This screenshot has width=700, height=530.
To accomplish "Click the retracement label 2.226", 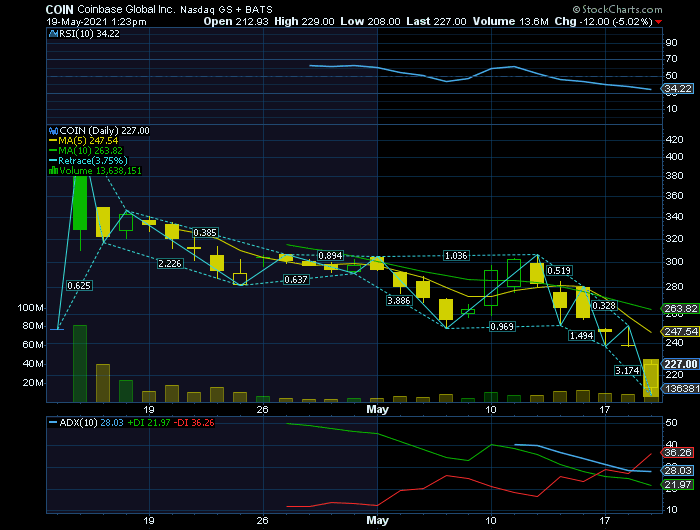I will (170, 263).
